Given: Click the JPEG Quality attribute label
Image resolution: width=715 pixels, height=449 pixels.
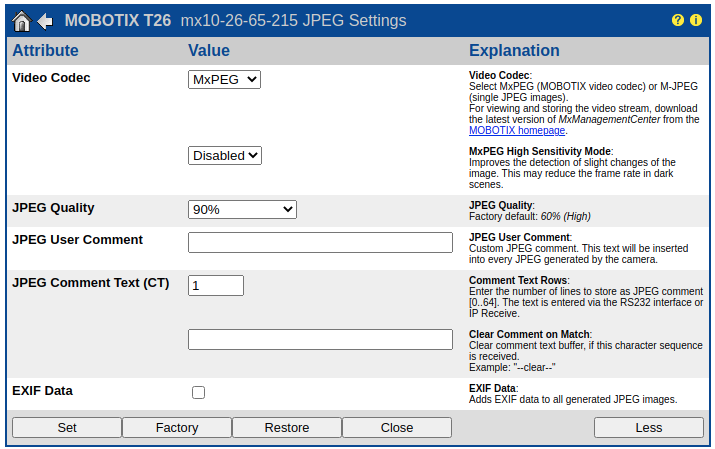Looking at the screenshot, I should 53,207.
